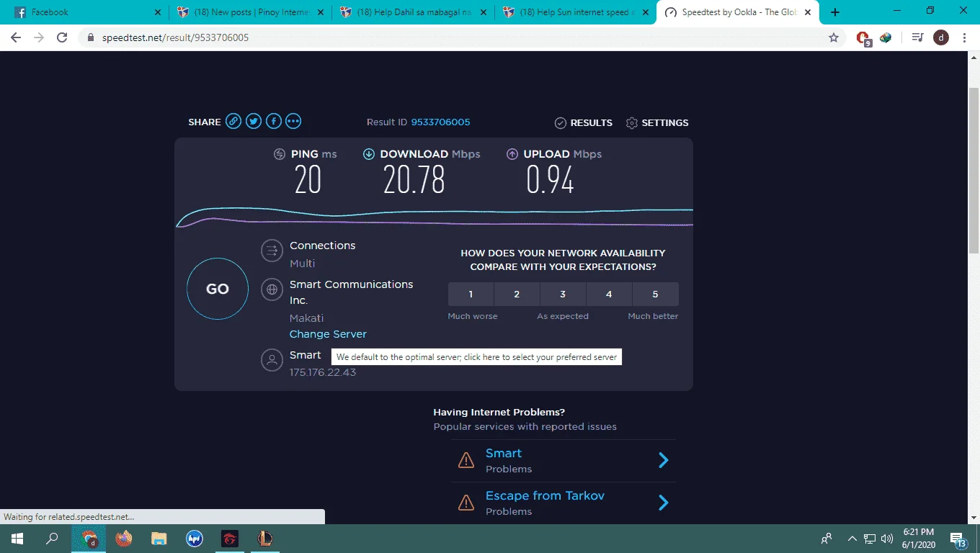Open Result ID 9533706005 link
The width and height of the screenshot is (980, 553).
coord(440,122)
